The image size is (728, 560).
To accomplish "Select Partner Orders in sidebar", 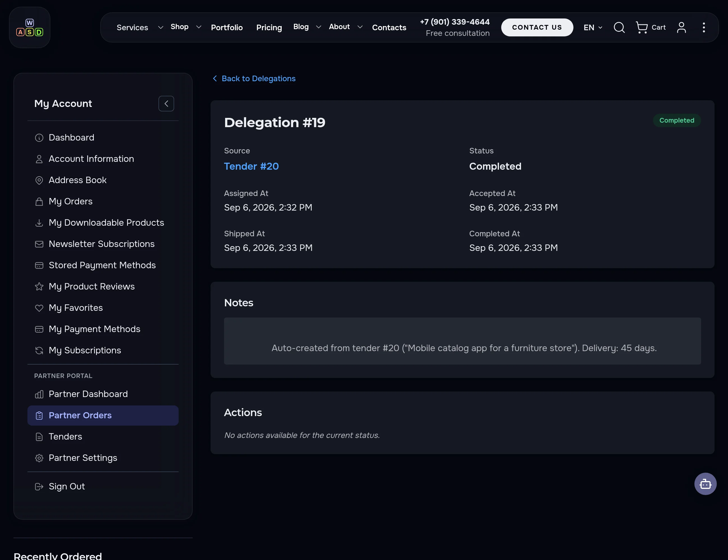I will (103, 415).
